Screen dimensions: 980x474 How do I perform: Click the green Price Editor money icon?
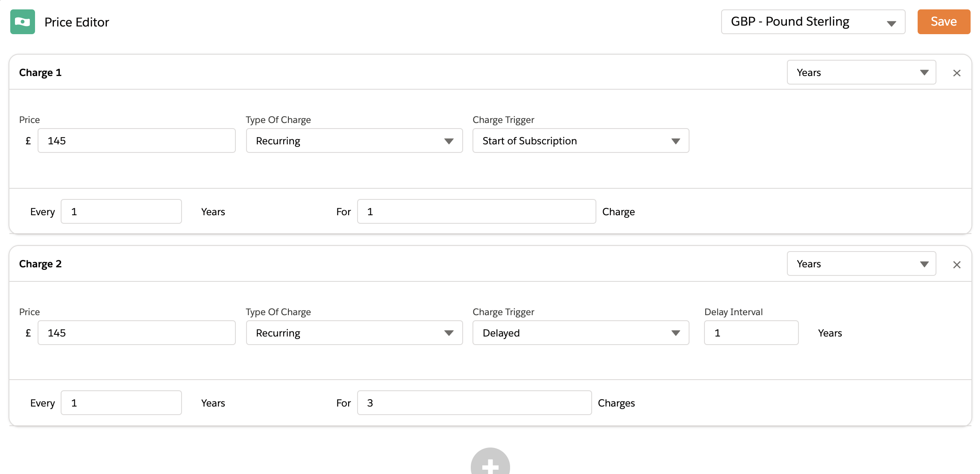click(23, 22)
